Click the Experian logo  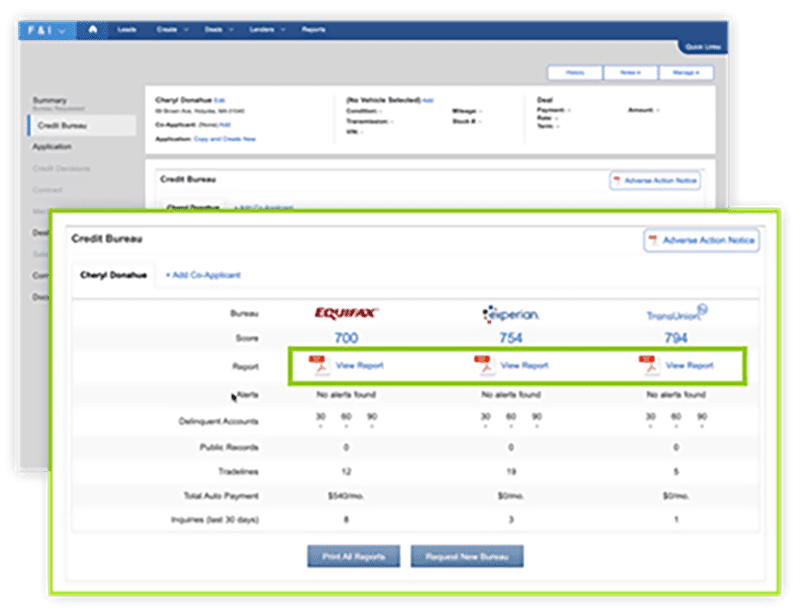(511, 314)
